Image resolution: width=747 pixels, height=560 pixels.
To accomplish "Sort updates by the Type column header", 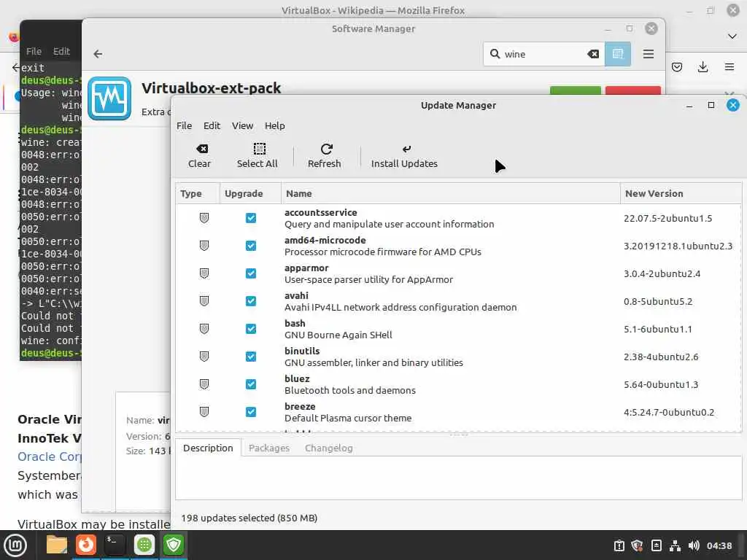I will click(x=197, y=193).
